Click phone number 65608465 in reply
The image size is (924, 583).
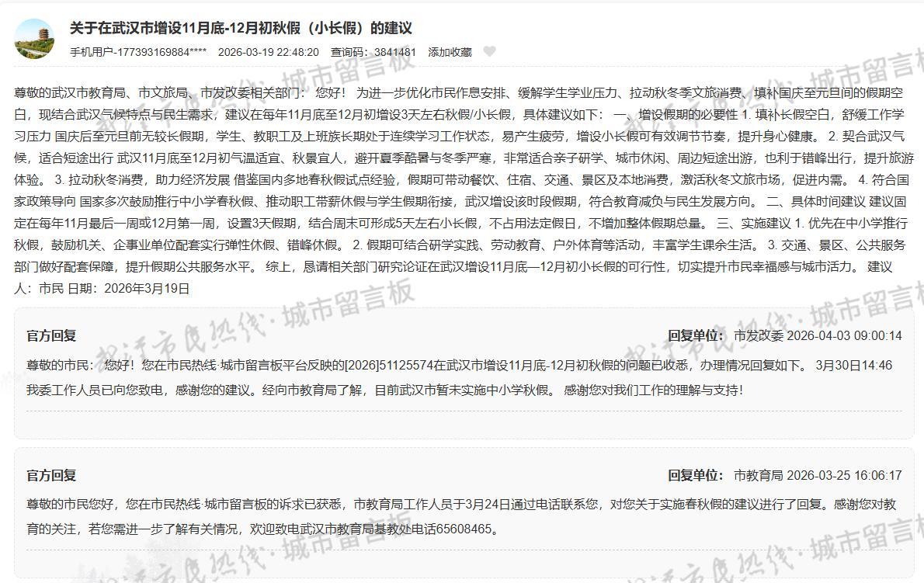pos(464,529)
